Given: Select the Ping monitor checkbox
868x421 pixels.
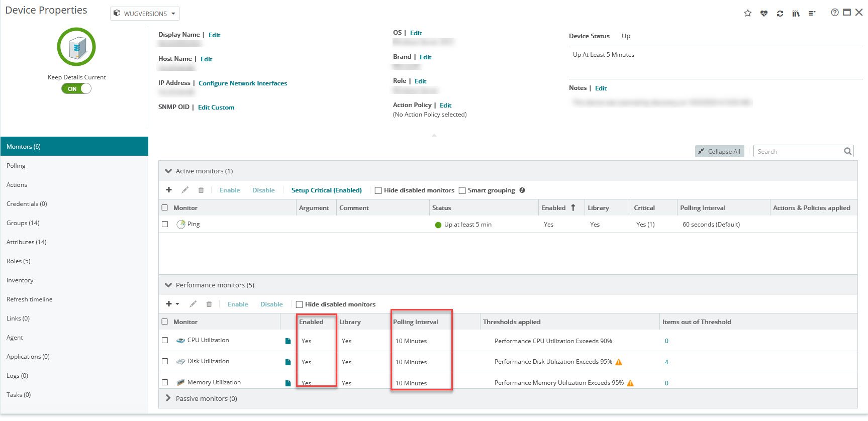Looking at the screenshot, I should pos(165,224).
